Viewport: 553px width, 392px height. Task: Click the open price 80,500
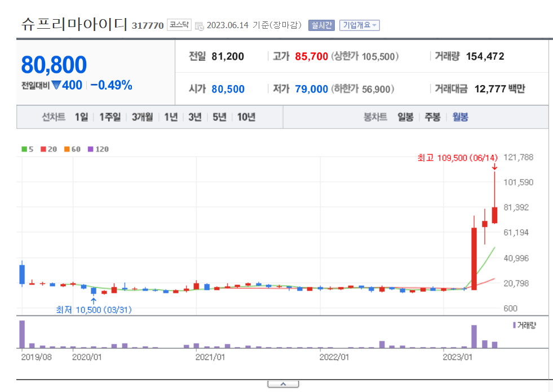coord(228,89)
